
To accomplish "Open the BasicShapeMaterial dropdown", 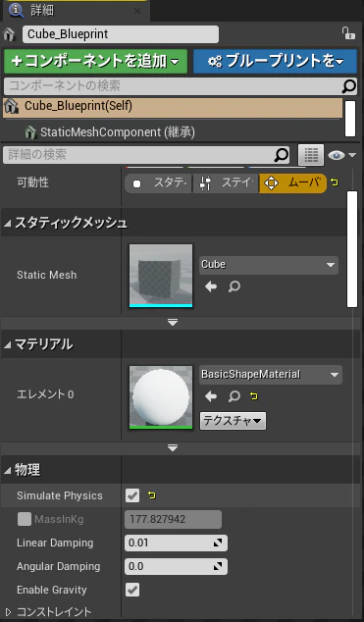I will tap(271, 375).
